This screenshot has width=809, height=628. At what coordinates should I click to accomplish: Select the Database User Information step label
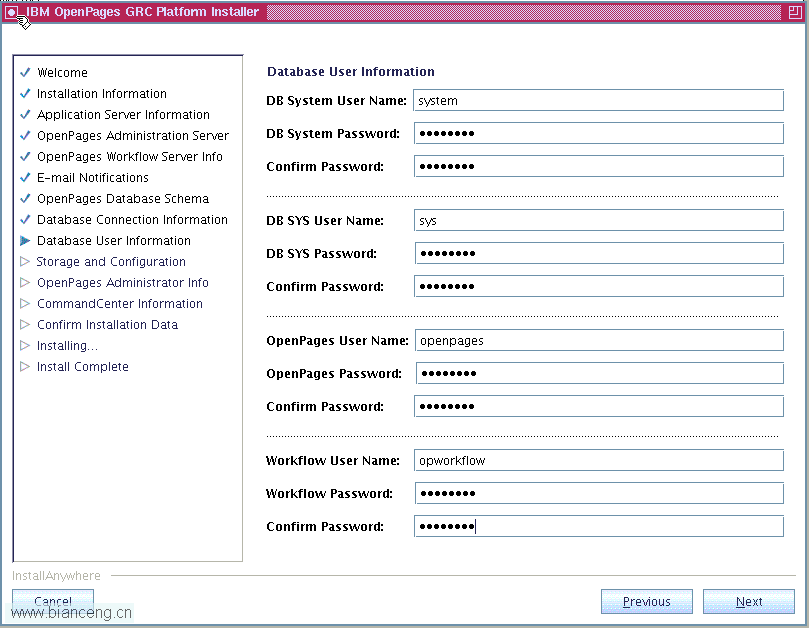coord(114,241)
